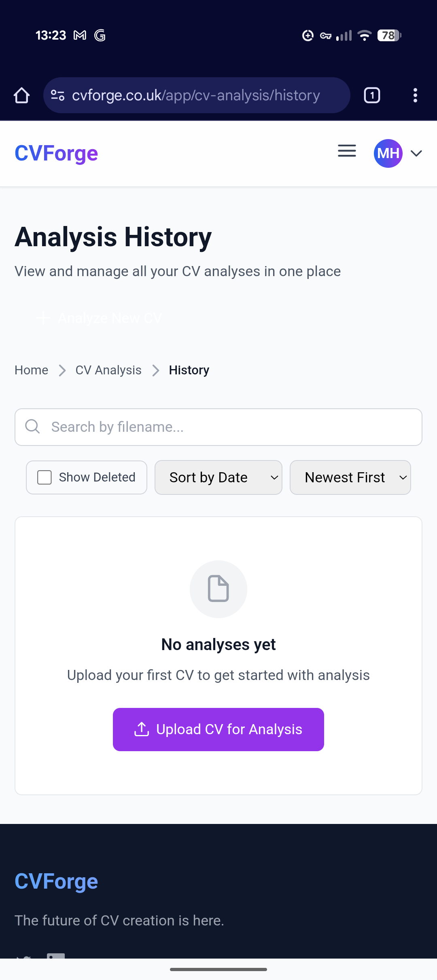Click the Analyze New CV button
The image size is (437, 980).
99,318
